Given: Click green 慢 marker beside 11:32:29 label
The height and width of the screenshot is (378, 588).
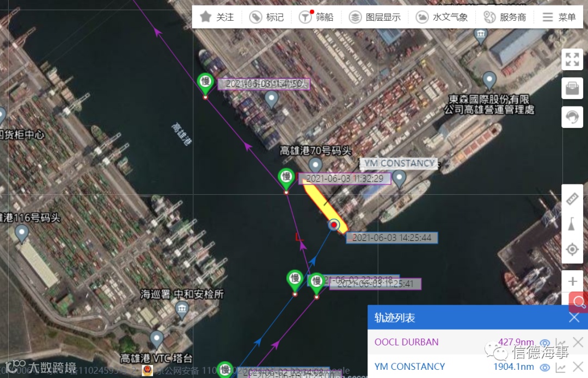Looking at the screenshot, I should pos(286,177).
